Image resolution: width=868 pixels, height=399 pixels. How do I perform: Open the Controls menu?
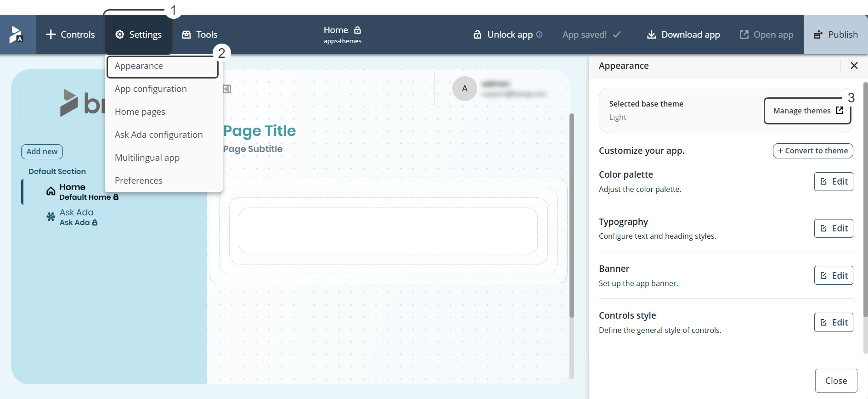point(70,34)
